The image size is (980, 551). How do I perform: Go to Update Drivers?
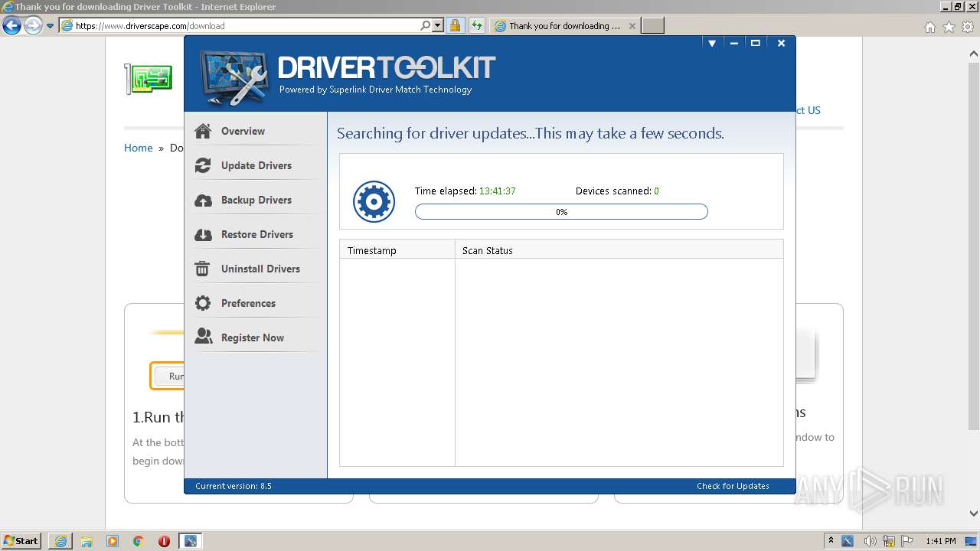pos(256,165)
